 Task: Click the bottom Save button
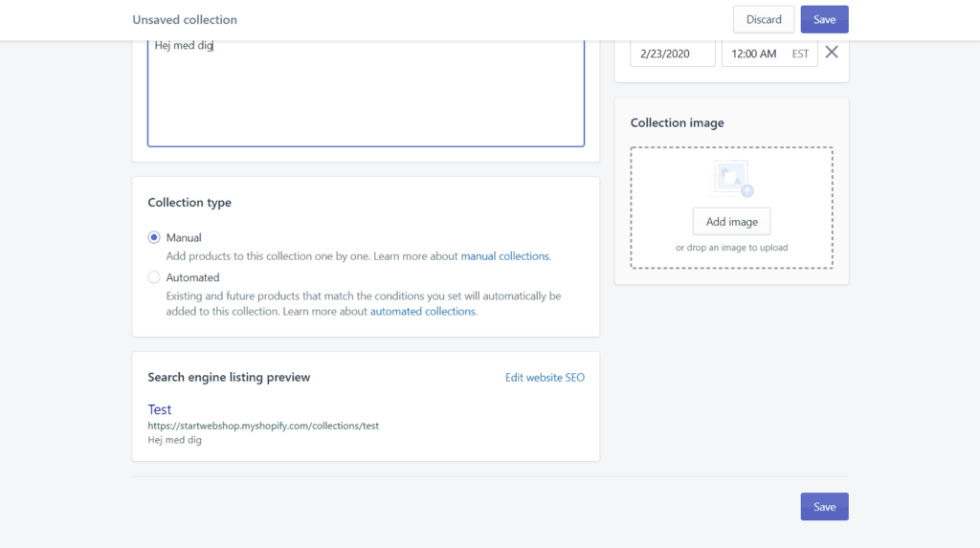pos(824,507)
